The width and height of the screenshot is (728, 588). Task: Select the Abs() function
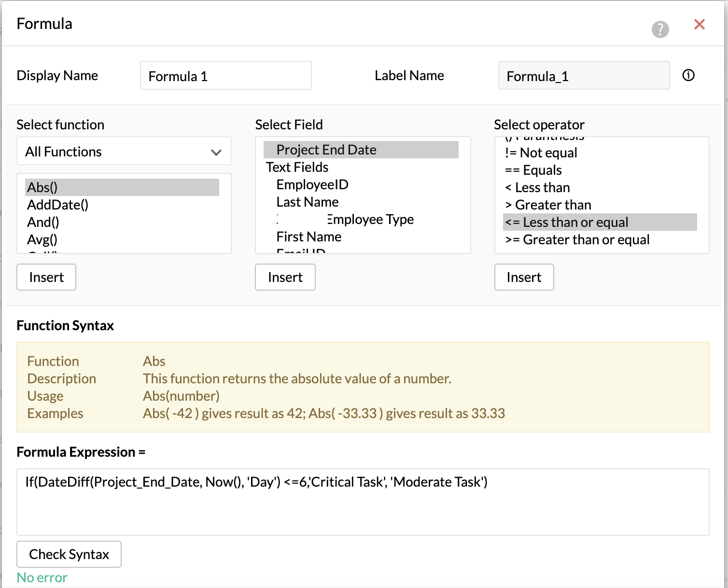click(122, 187)
